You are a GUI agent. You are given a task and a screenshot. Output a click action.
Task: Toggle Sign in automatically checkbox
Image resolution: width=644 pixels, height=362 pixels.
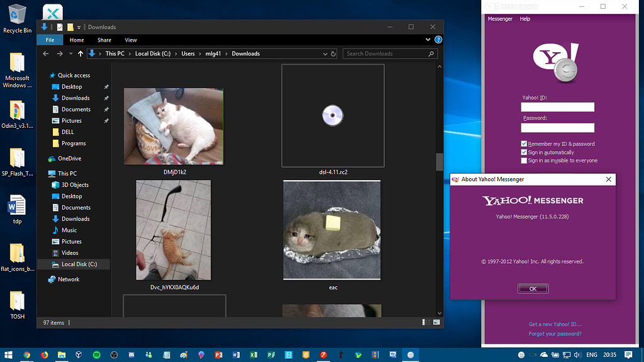524,152
